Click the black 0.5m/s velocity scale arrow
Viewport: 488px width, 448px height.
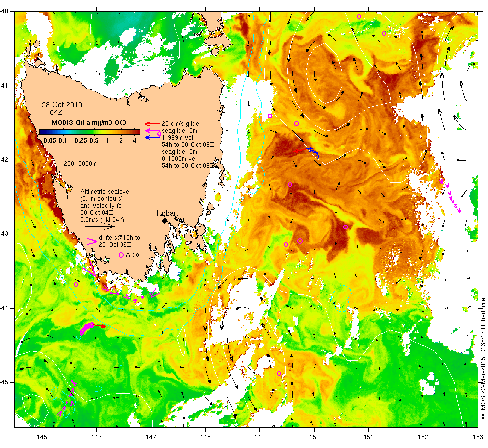(100, 226)
